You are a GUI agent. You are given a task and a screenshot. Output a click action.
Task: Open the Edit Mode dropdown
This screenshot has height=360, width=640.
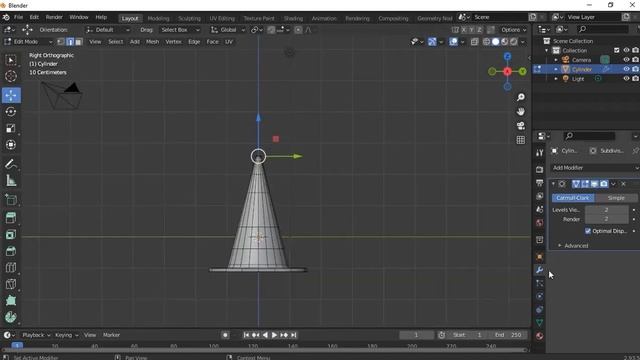coord(28,42)
